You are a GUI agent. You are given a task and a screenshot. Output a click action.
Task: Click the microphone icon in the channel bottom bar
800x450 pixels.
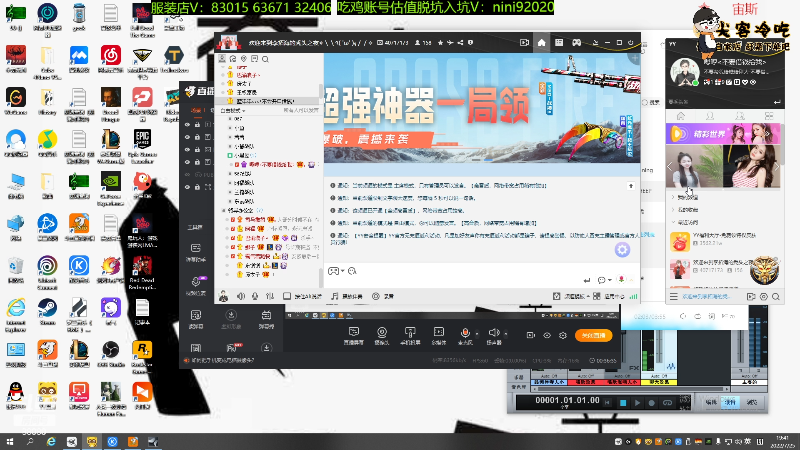tap(255, 296)
